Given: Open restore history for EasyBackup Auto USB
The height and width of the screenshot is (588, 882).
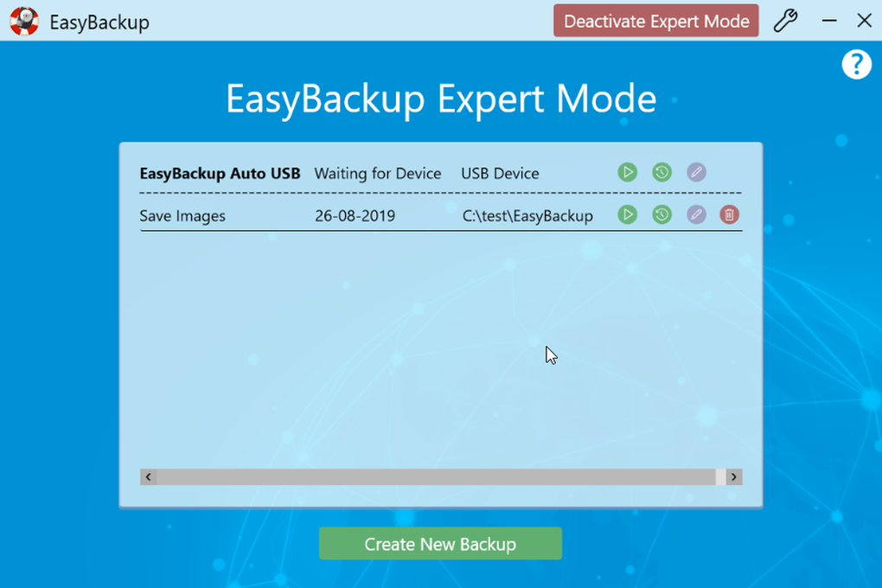Looking at the screenshot, I should pyautogui.click(x=662, y=172).
